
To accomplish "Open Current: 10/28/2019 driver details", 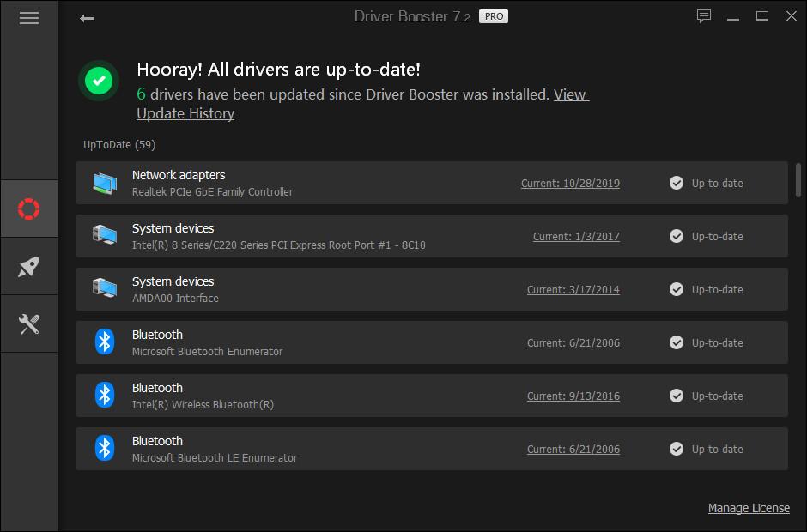I will [570, 183].
